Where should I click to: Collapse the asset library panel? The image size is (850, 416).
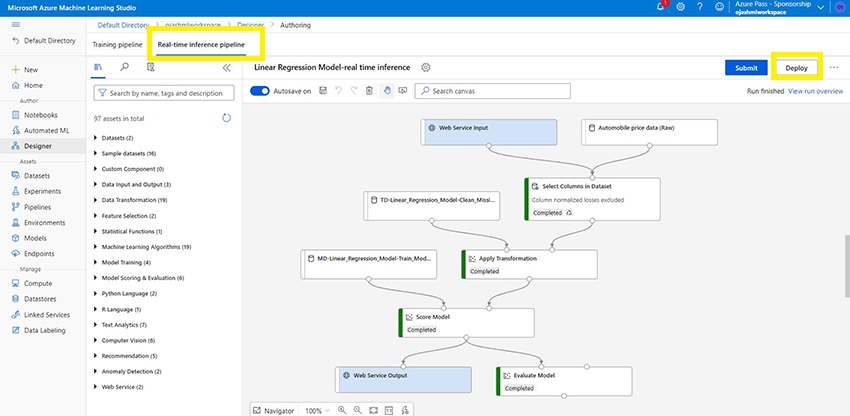pyautogui.click(x=226, y=68)
